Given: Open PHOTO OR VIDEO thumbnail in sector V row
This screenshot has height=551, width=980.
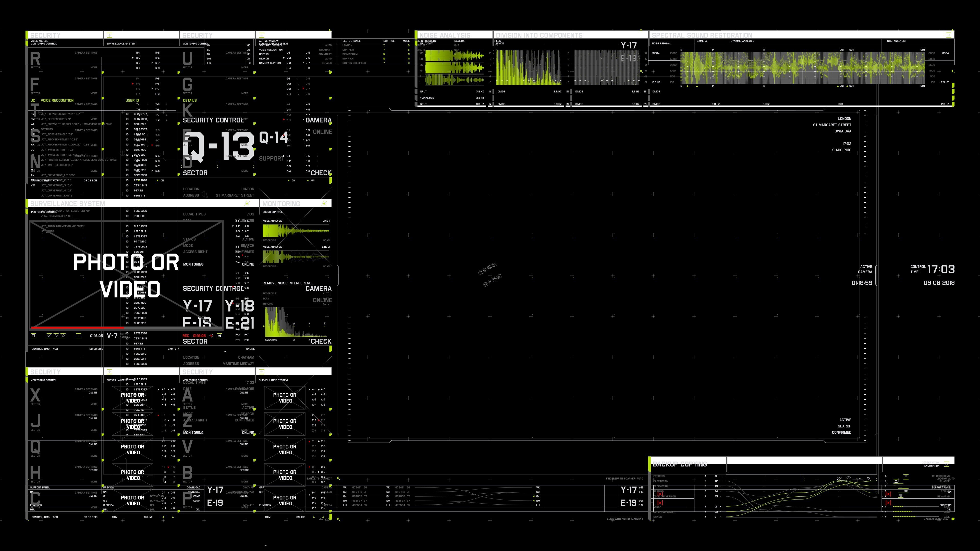Looking at the screenshot, I should pyautogui.click(x=285, y=449).
